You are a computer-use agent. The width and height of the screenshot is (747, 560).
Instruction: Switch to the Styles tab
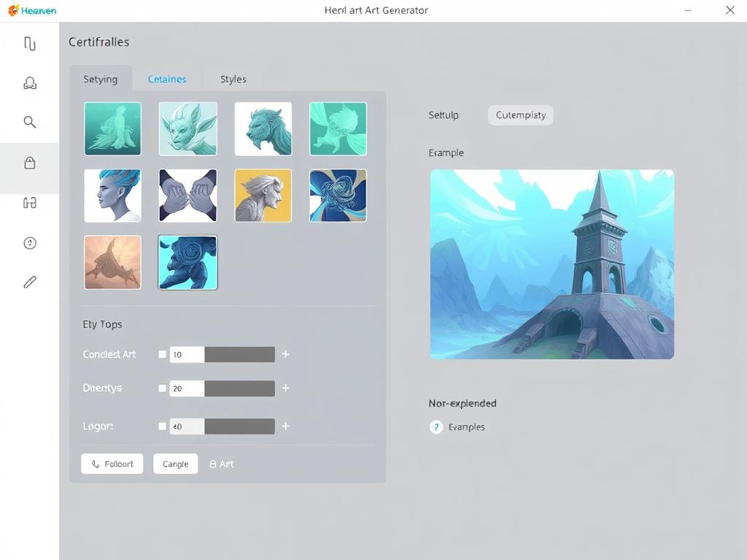233,79
